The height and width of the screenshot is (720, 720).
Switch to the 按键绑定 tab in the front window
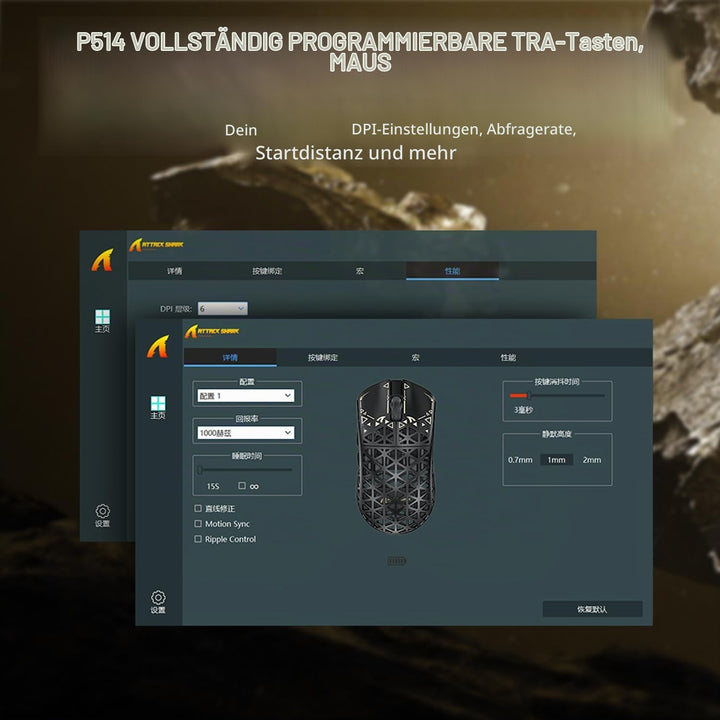point(323,357)
